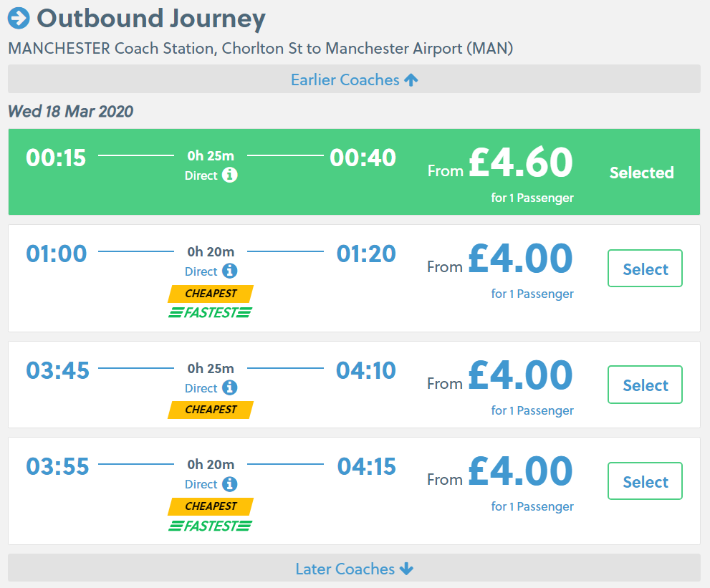The height and width of the screenshot is (588, 710).
Task: Click the £4.00 price on 01:00 coach
Action: point(520,259)
